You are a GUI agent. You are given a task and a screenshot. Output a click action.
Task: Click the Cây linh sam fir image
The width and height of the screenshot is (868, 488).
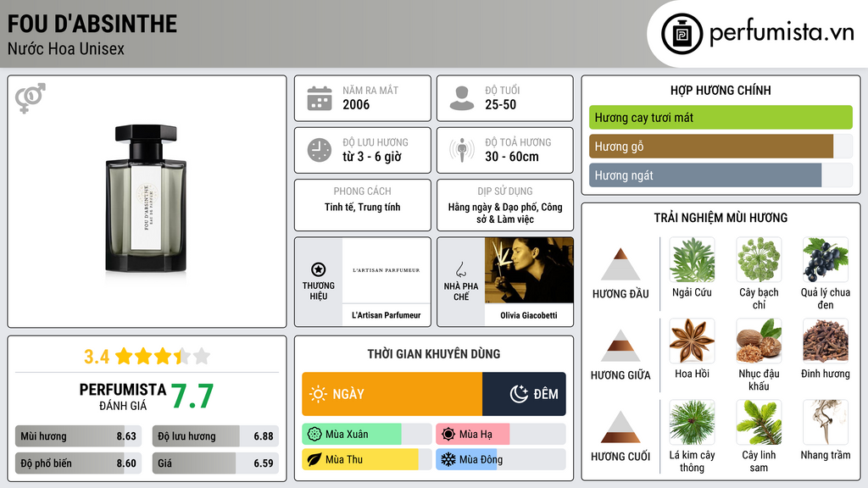(759, 422)
